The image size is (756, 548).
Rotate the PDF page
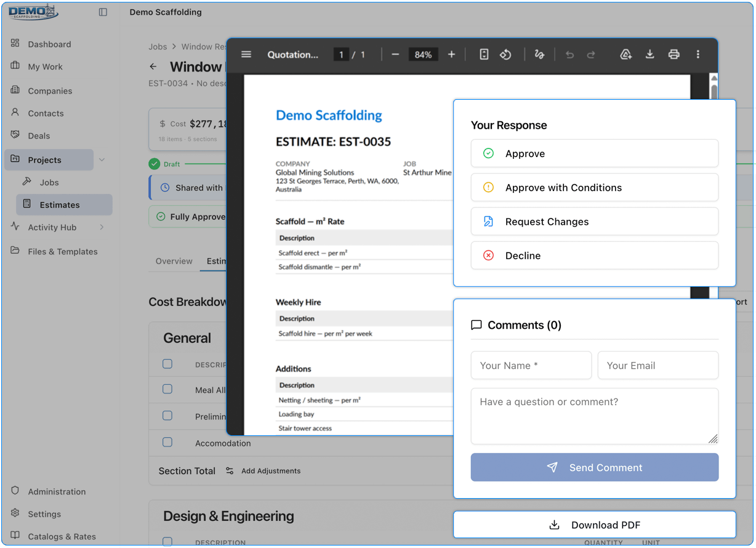click(505, 54)
